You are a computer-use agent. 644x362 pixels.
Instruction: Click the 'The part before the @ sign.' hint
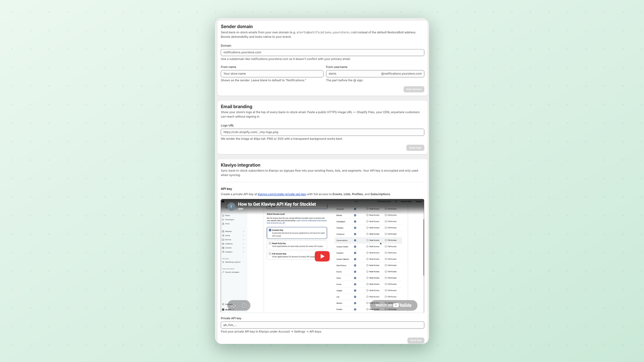point(345,80)
